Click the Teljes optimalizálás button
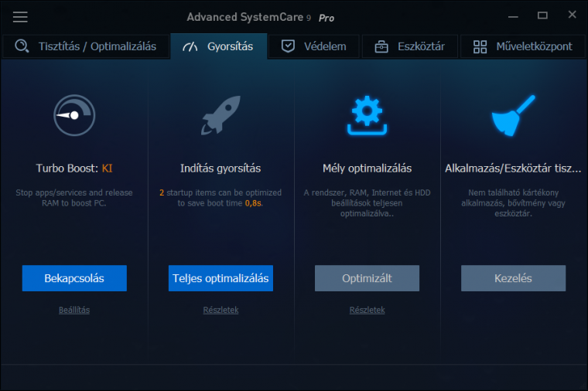Screen dimensions: 588x391 click(220, 278)
